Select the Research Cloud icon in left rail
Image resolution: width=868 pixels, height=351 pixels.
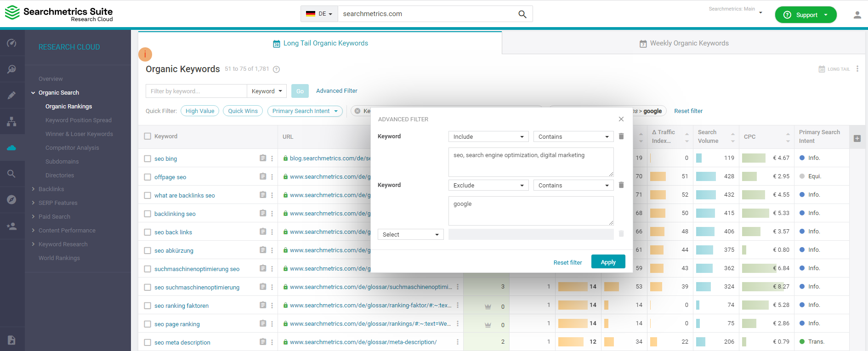12,147
